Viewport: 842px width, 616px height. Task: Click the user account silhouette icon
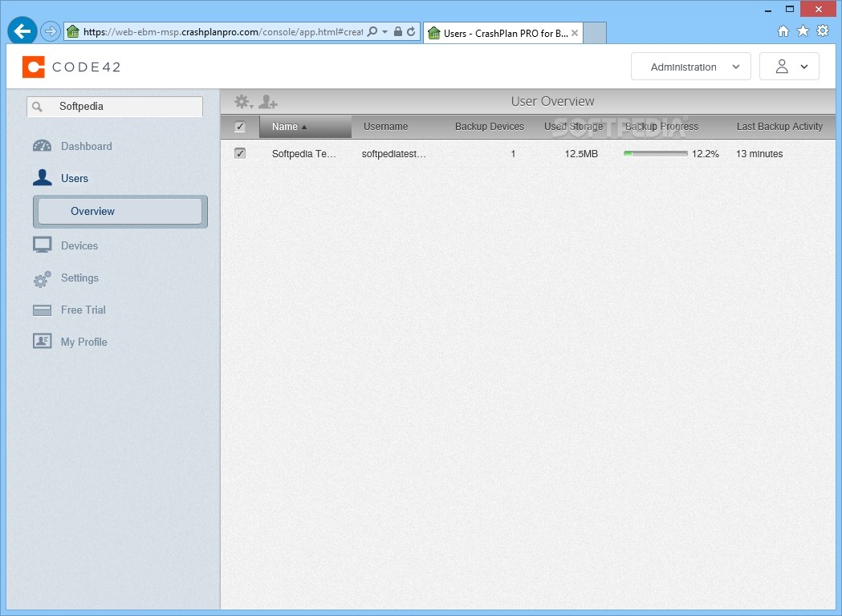pyautogui.click(x=782, y=67)
